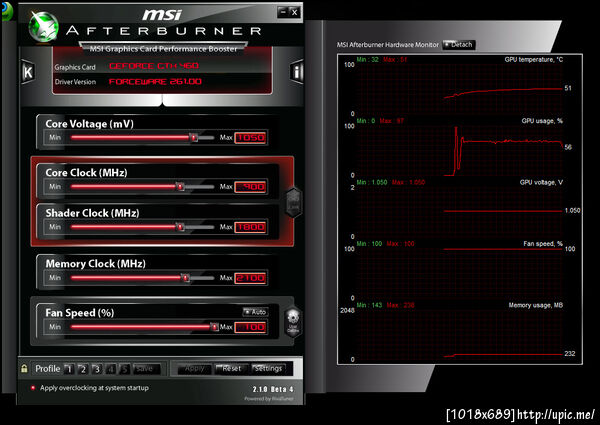
Task: Click the Shader Clock slider handle
Action: (x=180, y=227)
